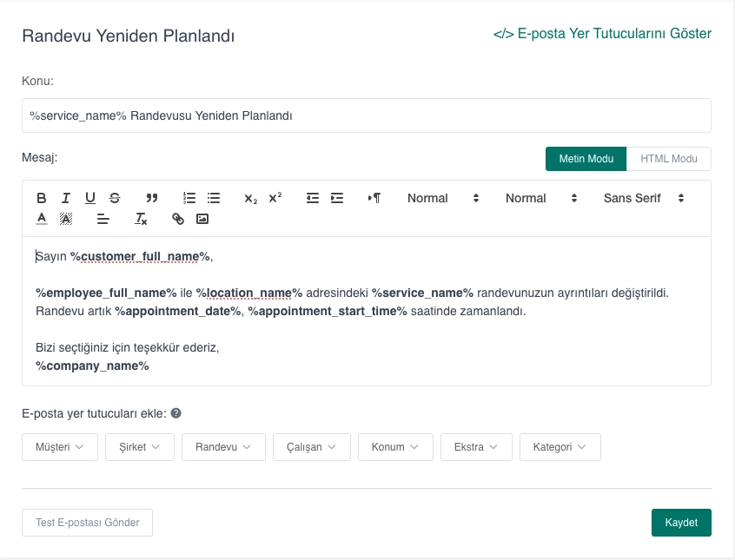Toggle italic text formatting
Image resolution: width=735 pixels, height=560 pixels.
pyautogui.click(x=65, y=198)
